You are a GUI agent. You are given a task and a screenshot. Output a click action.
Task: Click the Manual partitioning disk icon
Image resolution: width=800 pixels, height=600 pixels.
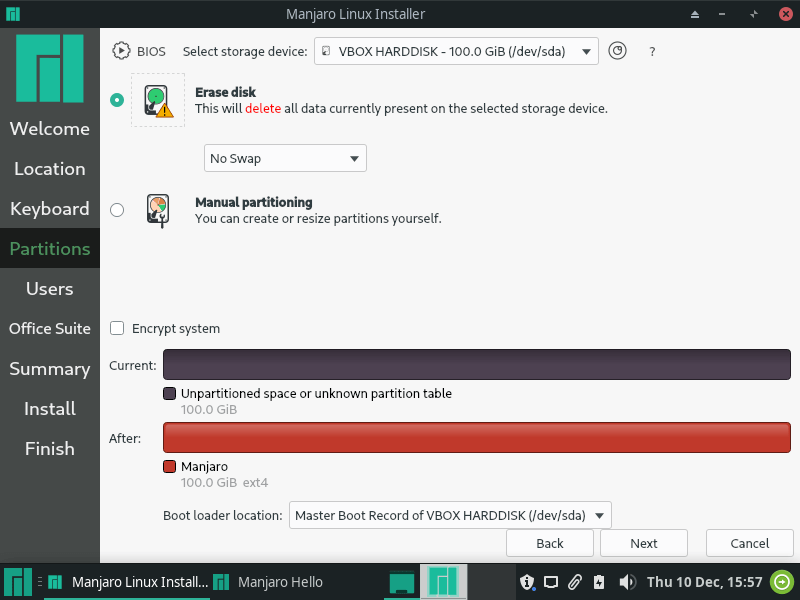pyautogui.click(x=158, y=210)
